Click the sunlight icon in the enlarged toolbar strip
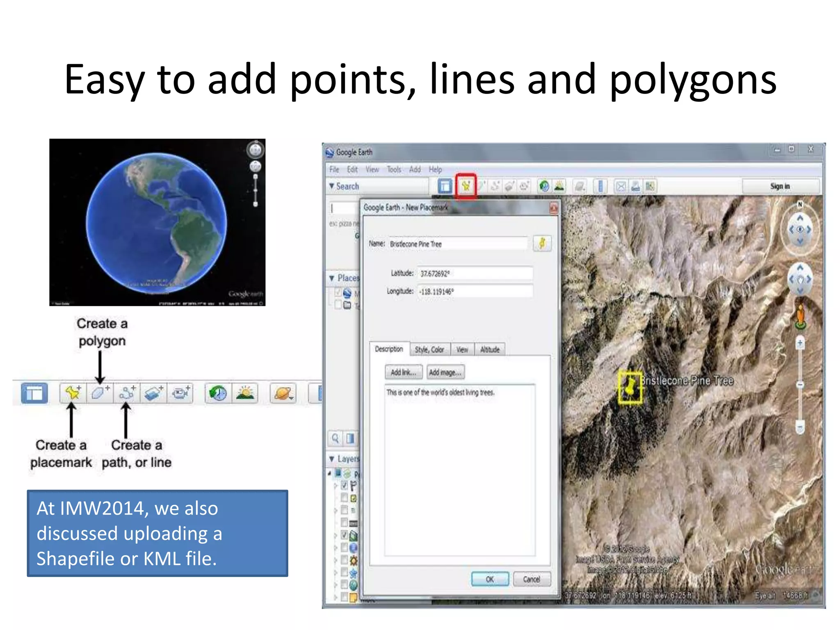840x630 pixels. [x=245, y=393]
